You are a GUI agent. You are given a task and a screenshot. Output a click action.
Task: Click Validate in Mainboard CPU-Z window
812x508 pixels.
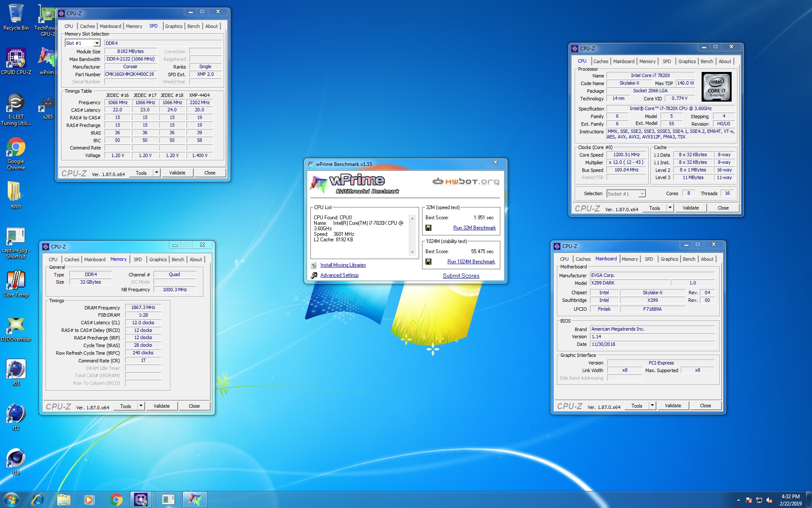pyautogui.click(x=673, y=406)
